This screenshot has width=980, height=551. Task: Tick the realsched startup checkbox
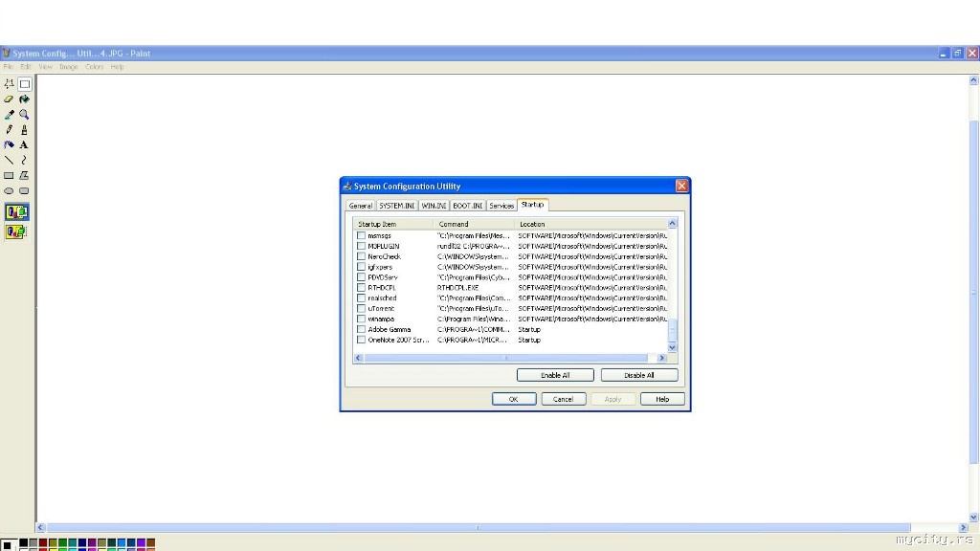[361, 298]
